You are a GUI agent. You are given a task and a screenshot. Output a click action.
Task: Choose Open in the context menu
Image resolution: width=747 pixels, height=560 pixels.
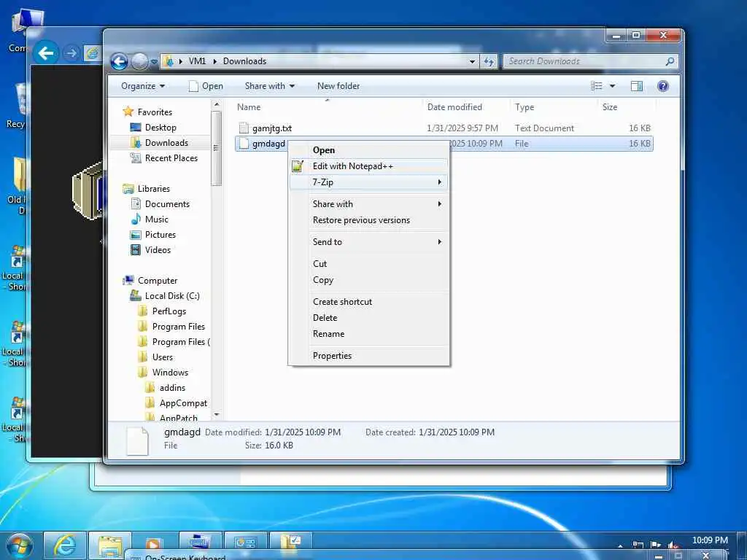(324, 150)
